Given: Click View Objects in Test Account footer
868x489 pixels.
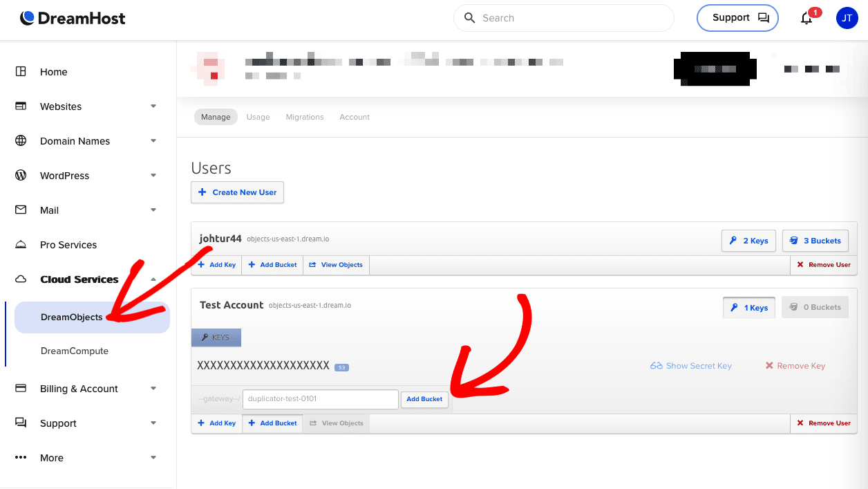Looking at the screenshot, I should tap(336, 423).
